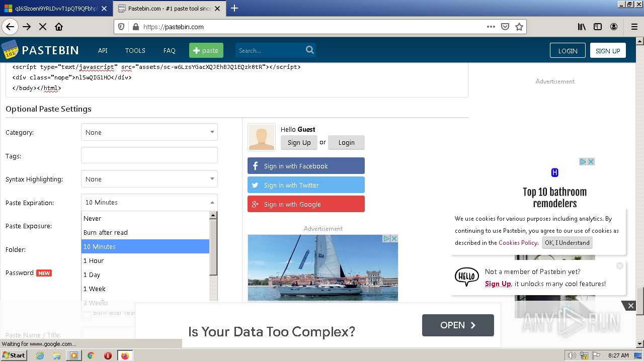644x362 pixels.
Task: Click scroll-up arrow of expiration list
Action: (213, 215)
